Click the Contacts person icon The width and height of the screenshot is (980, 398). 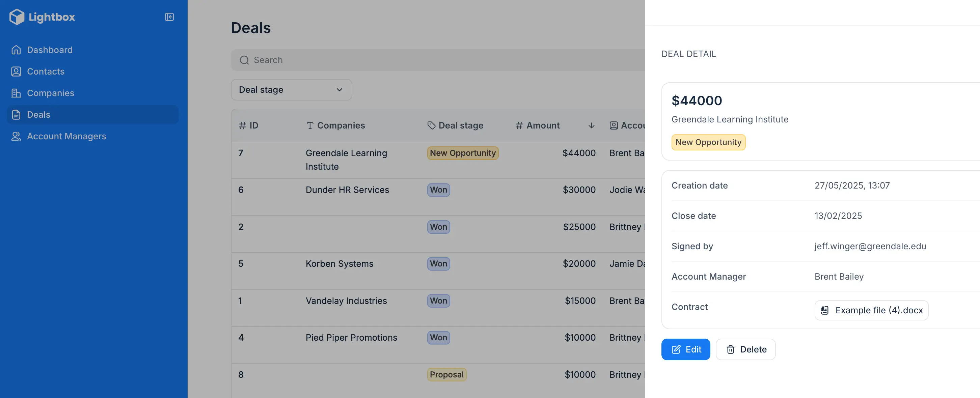16,72
